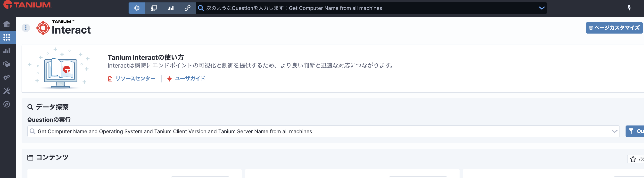Image resolution: width=644 pixels, height=178 pixels.
Task: Open the stacked layers icon in sidebar
Action: [x=7, y=64]
